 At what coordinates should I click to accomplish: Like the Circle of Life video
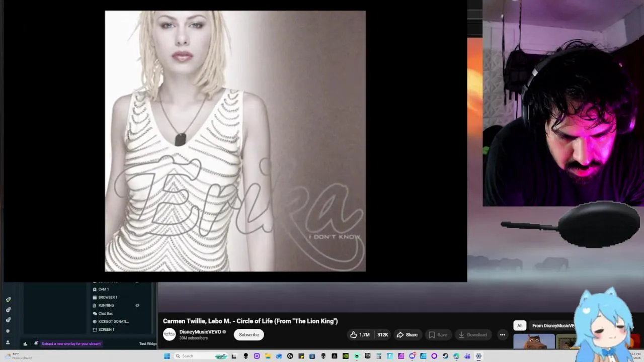[360, 335]
